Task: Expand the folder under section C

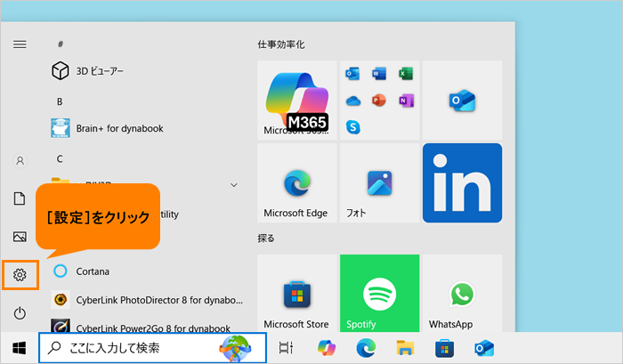Action: tap(234, 185)
